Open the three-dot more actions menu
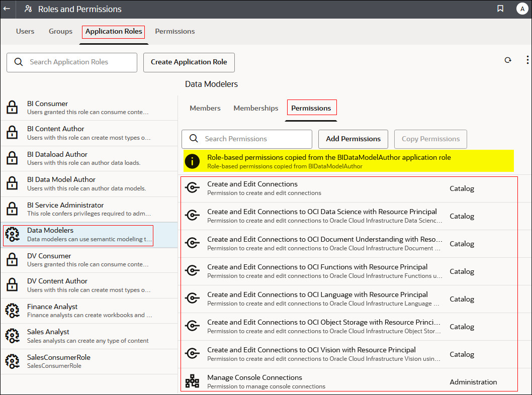Viewport: 532px width, 395px height. [x=527, y=60]
